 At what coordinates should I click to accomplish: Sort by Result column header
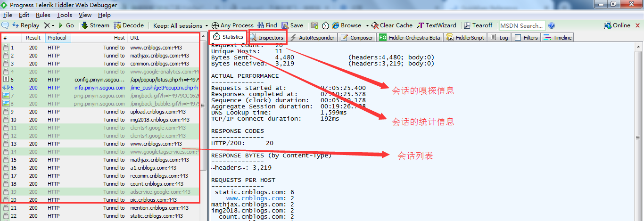click(x=33, y=38)
